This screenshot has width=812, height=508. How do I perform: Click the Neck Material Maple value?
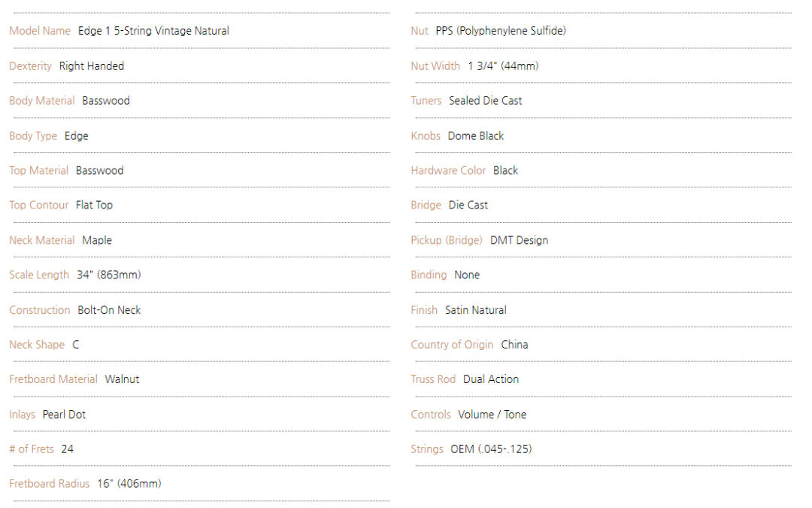click(x=97, y=241)
